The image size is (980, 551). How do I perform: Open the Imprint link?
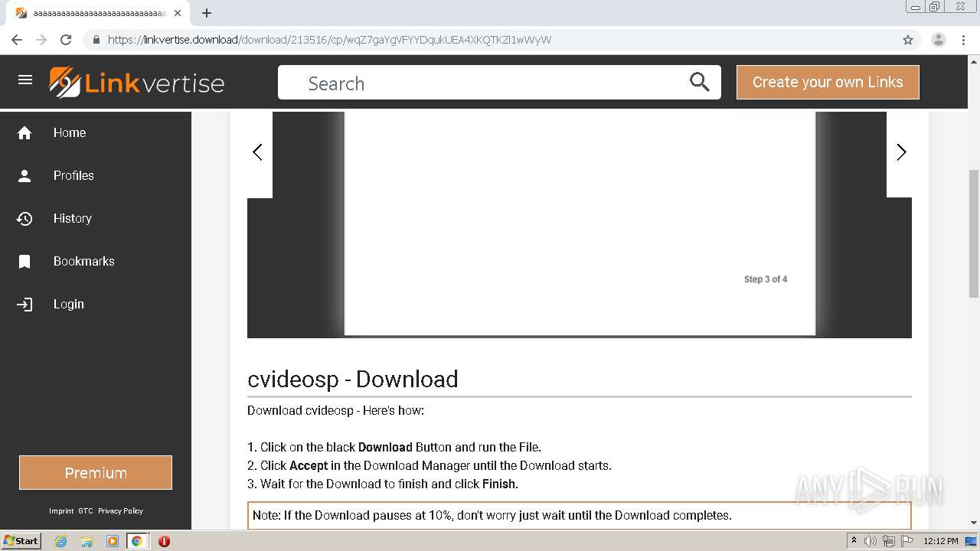[x=61, y=511]
